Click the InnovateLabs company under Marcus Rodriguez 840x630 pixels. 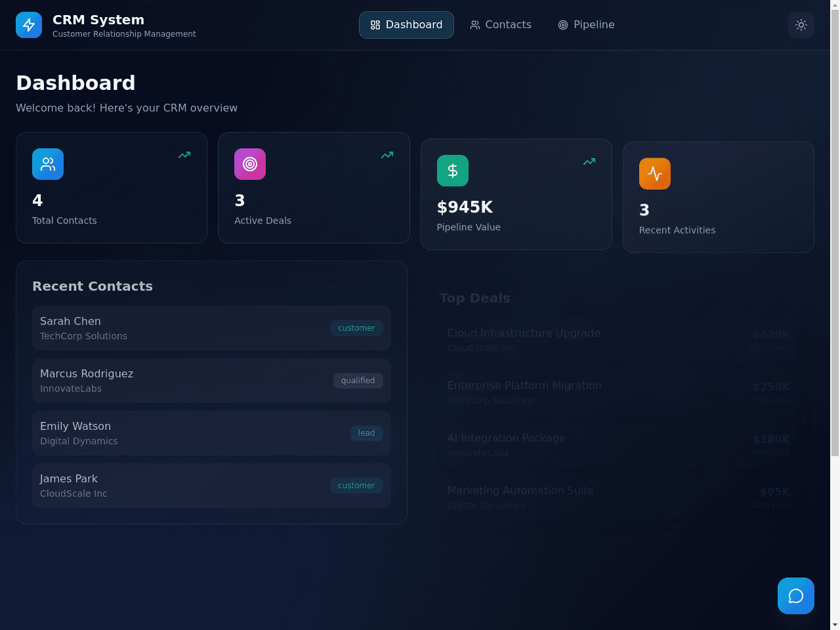tap(71, 388)
